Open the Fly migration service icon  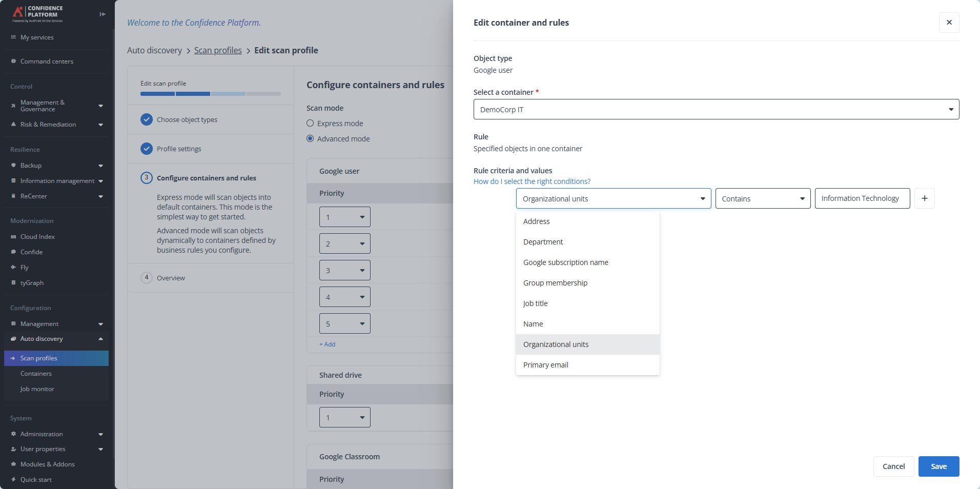tap(14, 267)
